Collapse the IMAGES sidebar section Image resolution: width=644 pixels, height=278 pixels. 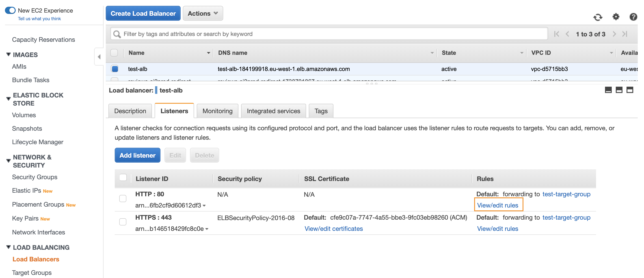click(x=9, y=54)
